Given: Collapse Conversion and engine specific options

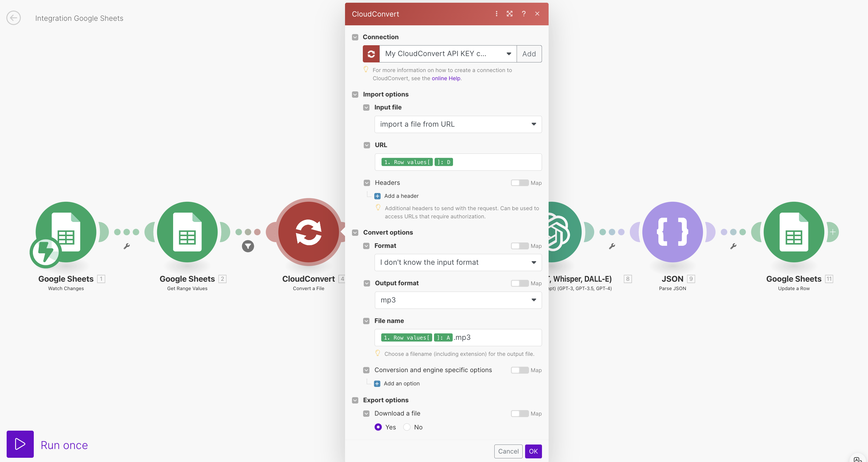Looking at the screenshot, I should click(x=366, y=370).
